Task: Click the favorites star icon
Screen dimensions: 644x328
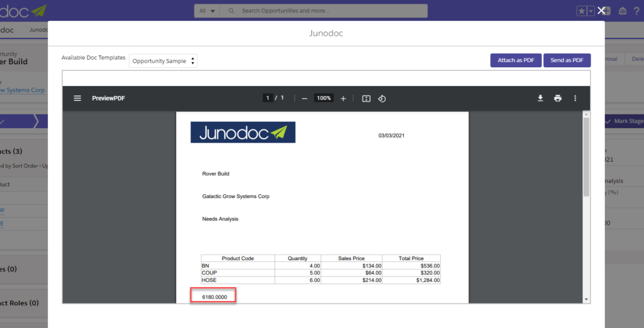Action: click(582, 11)
